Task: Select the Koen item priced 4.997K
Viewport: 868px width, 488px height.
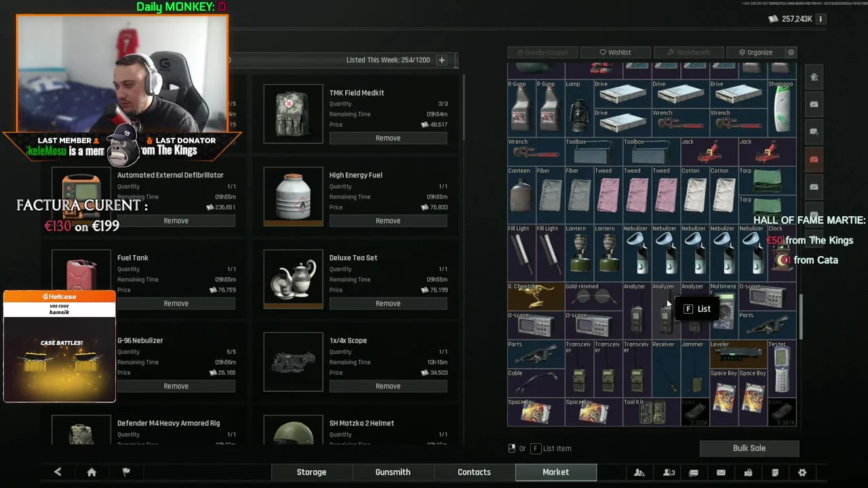Action: [x=781, y=411]
